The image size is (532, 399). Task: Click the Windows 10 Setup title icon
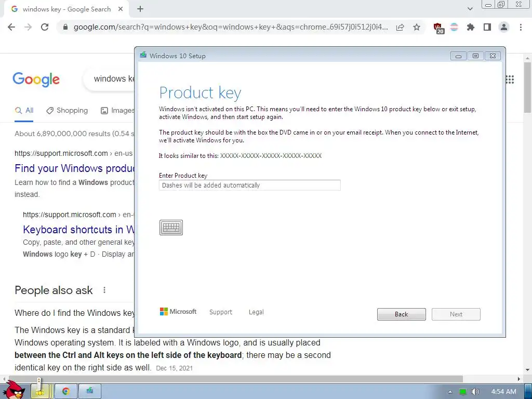[x=143, y=55]
